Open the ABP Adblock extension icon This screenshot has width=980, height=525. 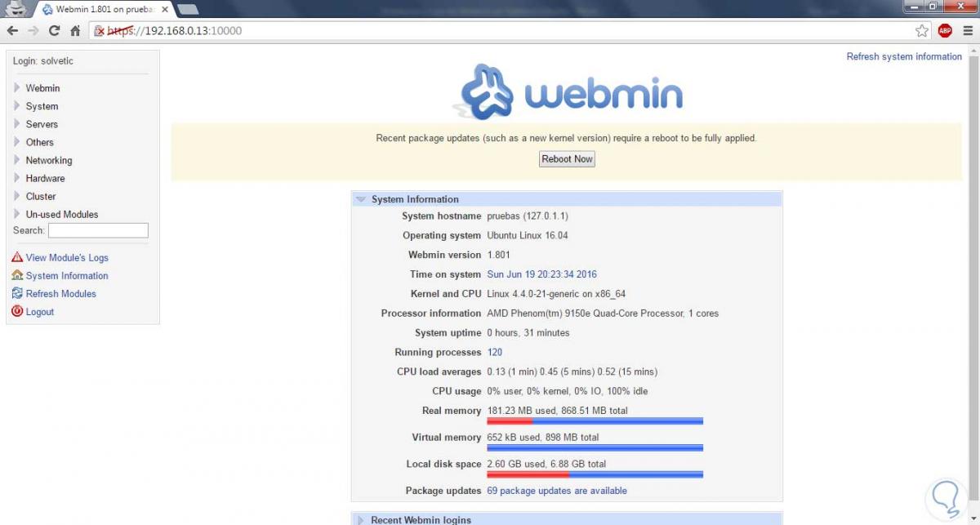tap(945, 31)
